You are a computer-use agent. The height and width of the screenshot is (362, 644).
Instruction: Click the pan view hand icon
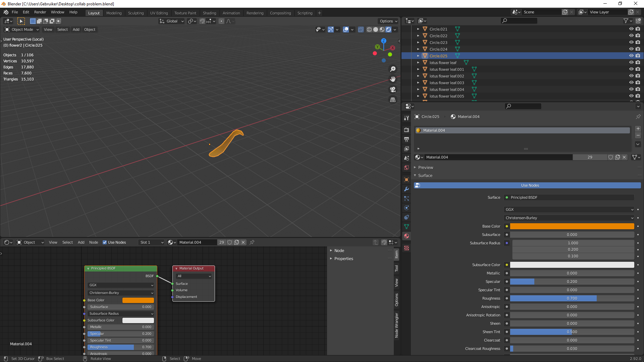click(x=393, y=79)
